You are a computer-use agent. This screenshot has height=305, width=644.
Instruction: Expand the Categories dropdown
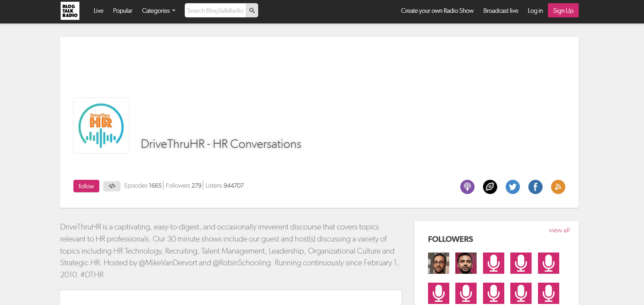tap(159, 11)
